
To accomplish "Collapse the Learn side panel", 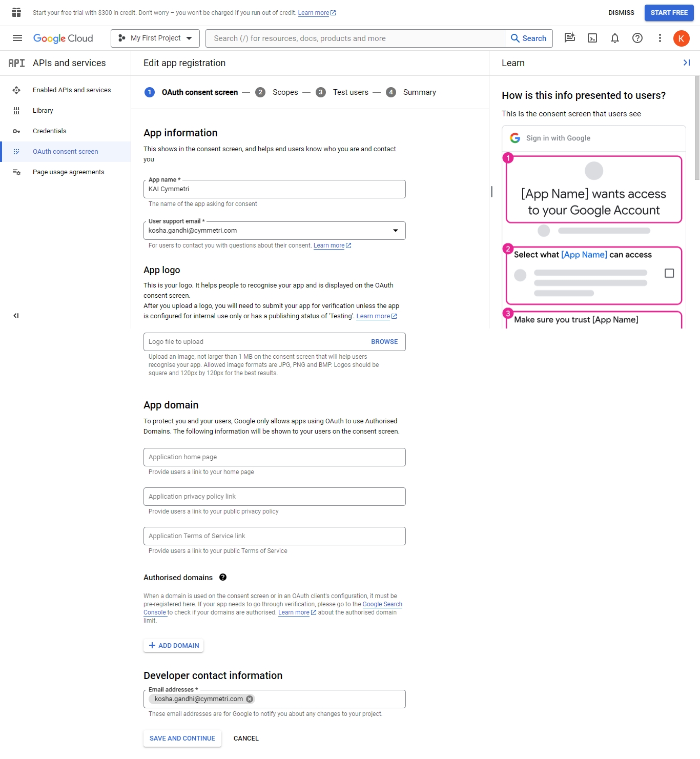I will (687, 63).
